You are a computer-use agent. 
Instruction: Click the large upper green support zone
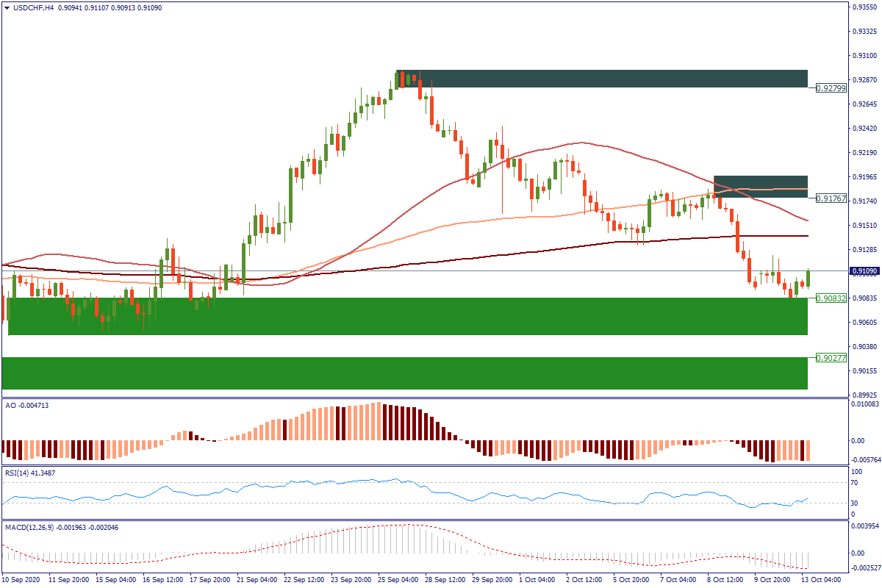[404, 316]
